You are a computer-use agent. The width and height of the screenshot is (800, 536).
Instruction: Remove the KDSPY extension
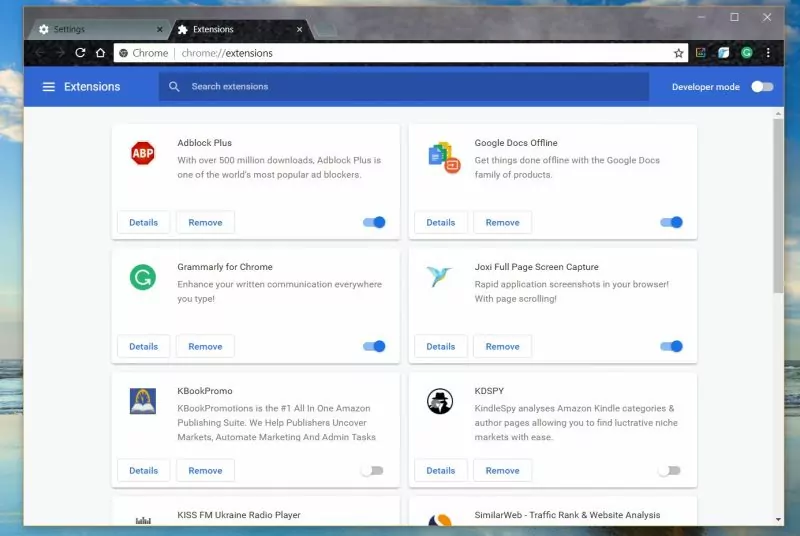tap(503, 470)
